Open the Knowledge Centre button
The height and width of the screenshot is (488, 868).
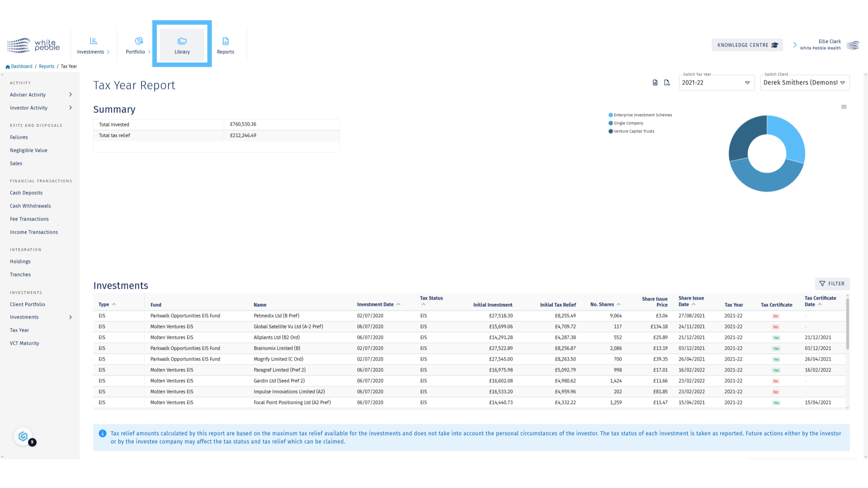coord(747,45)
